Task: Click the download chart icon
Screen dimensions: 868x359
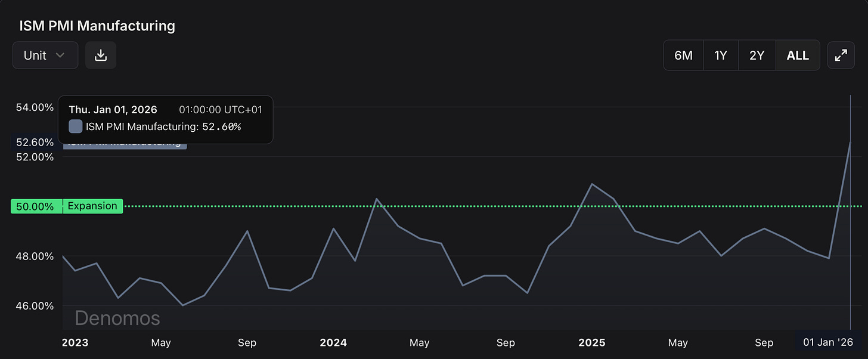Action: click(100, 55)
